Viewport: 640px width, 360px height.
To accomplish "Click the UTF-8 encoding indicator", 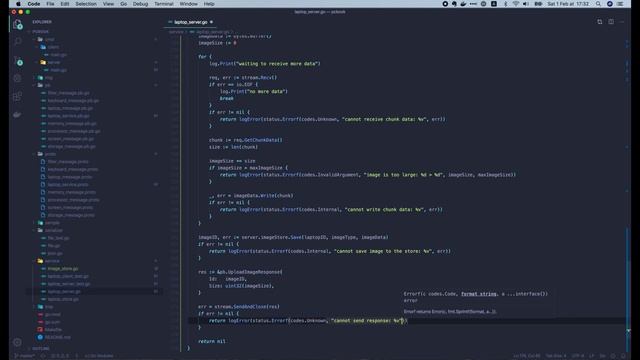I will tap(578, 356).
